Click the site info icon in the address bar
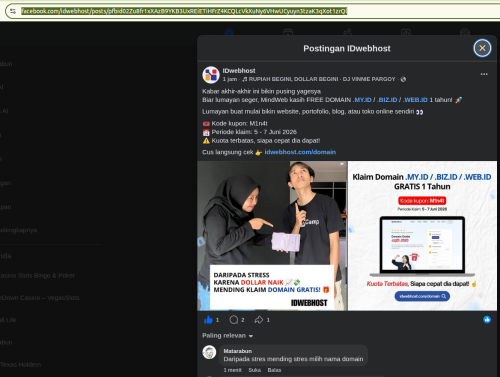 pos(13,11)
